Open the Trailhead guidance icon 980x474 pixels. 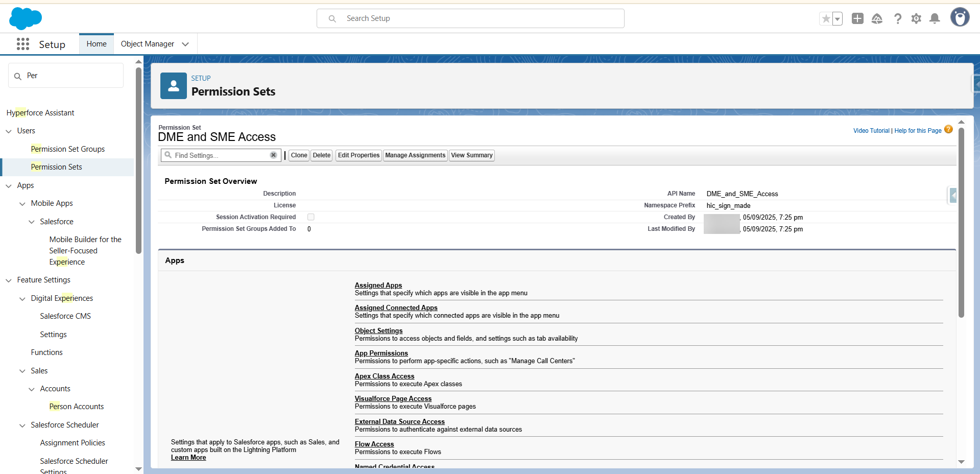point(877,19)
